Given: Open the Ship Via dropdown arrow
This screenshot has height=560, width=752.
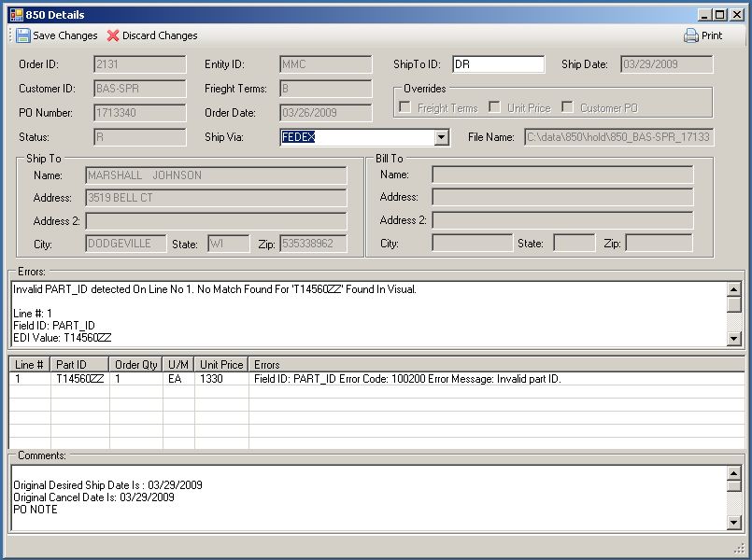Looking at the screenshot, I should 442,138.
